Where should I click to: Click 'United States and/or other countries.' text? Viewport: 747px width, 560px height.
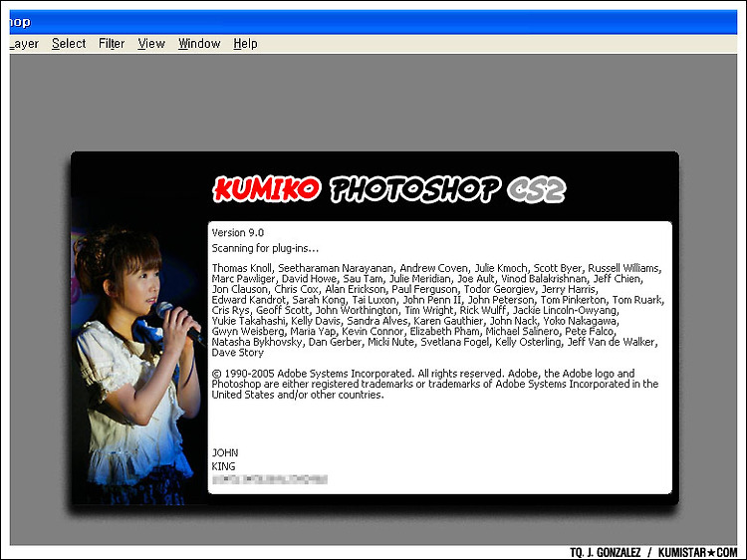298,396
